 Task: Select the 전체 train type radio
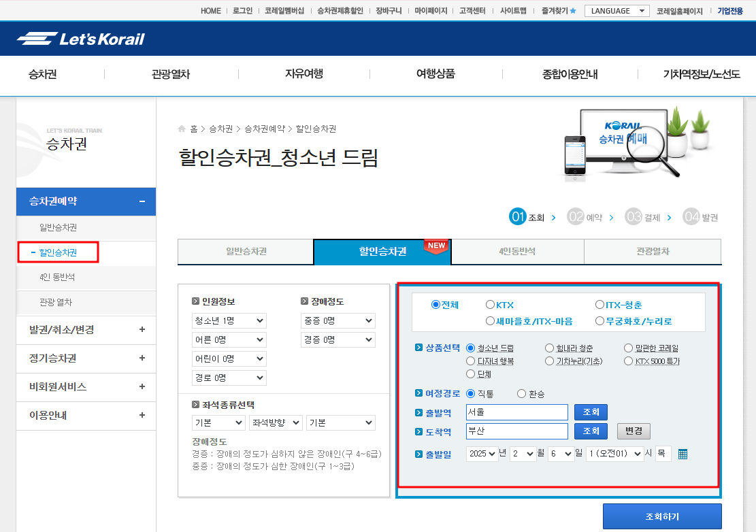coord(435,305)
